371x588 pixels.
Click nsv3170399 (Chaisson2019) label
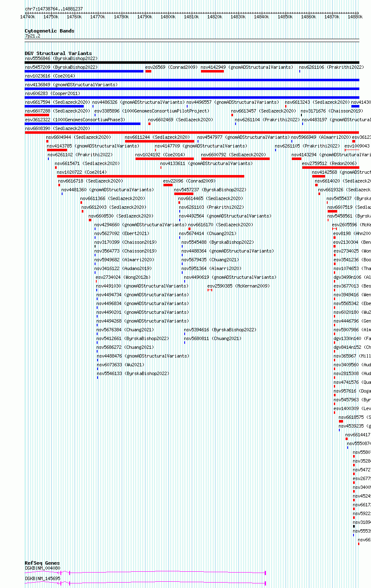tap(125, 242)
